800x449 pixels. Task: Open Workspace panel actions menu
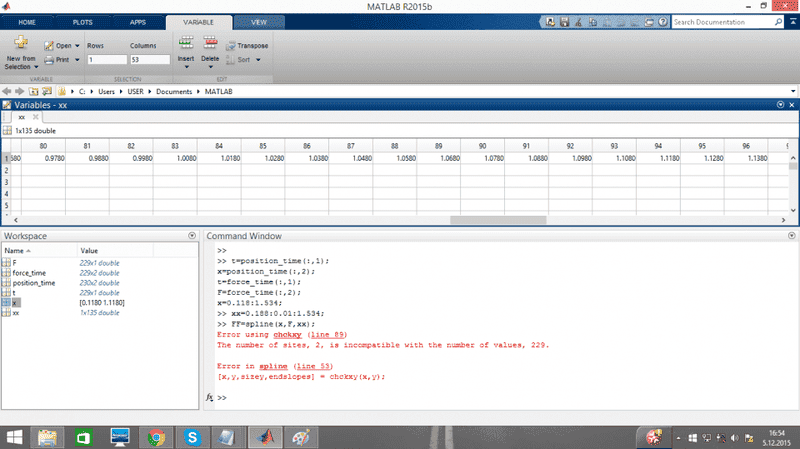191,235
